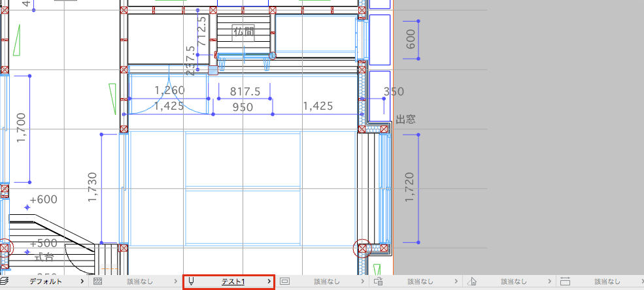Click the graphic override icon in the bottom bar
644x290 pixels.
379,282
